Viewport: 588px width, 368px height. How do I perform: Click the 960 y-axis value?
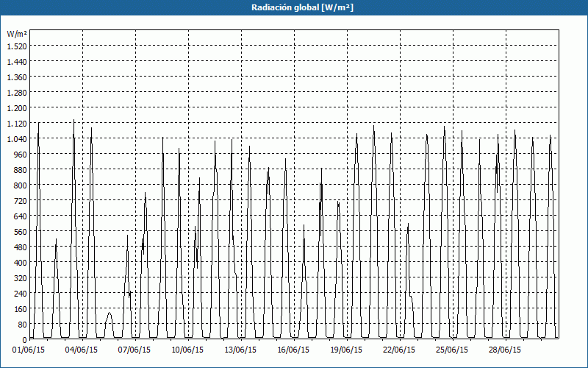click(21, 155)
